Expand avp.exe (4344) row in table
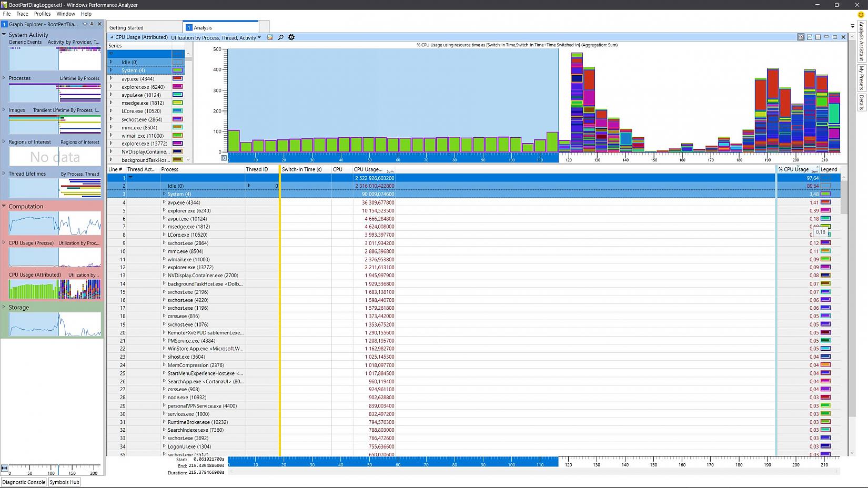The image size is (868, 488). point(164,202)
